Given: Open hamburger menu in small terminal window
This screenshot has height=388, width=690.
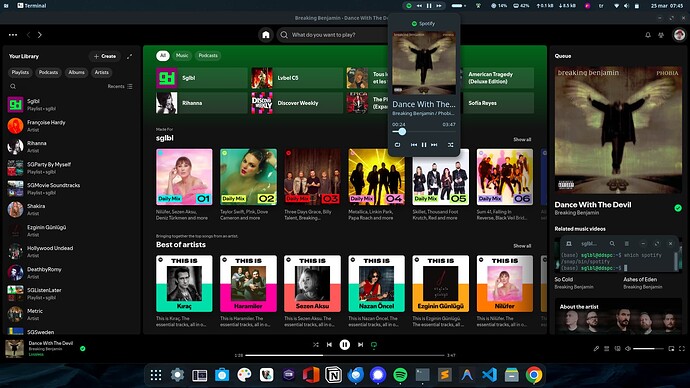Looking at the screenshot, I should coord(627,243).
